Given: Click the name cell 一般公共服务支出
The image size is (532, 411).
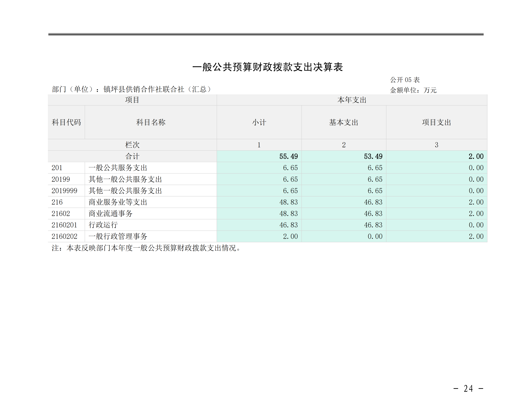Looking at the screenshot, I should coord(151,168).
